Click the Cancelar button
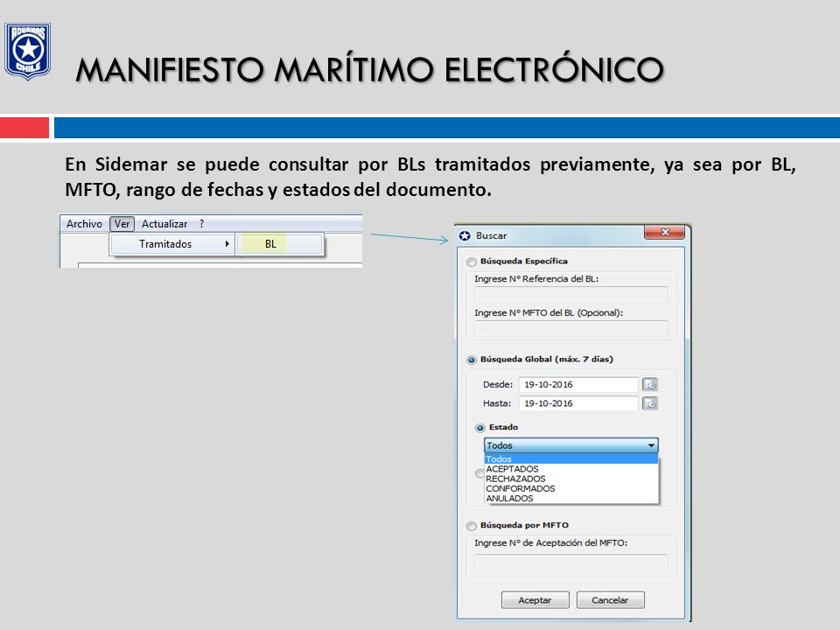Viewport: 840px width, 630px height. coord(610,600)
